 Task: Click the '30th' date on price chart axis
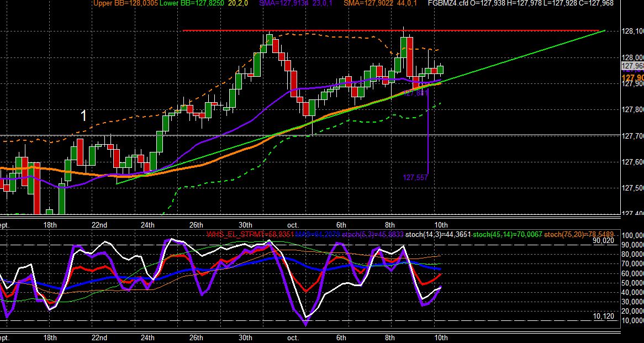pyautogui.click(x=245, y=225)
